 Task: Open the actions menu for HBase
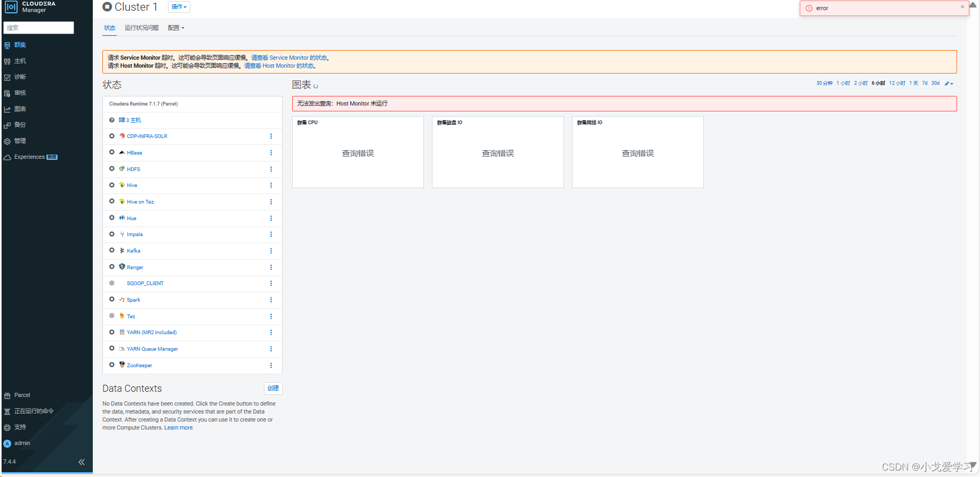click(x=271, y=152)
